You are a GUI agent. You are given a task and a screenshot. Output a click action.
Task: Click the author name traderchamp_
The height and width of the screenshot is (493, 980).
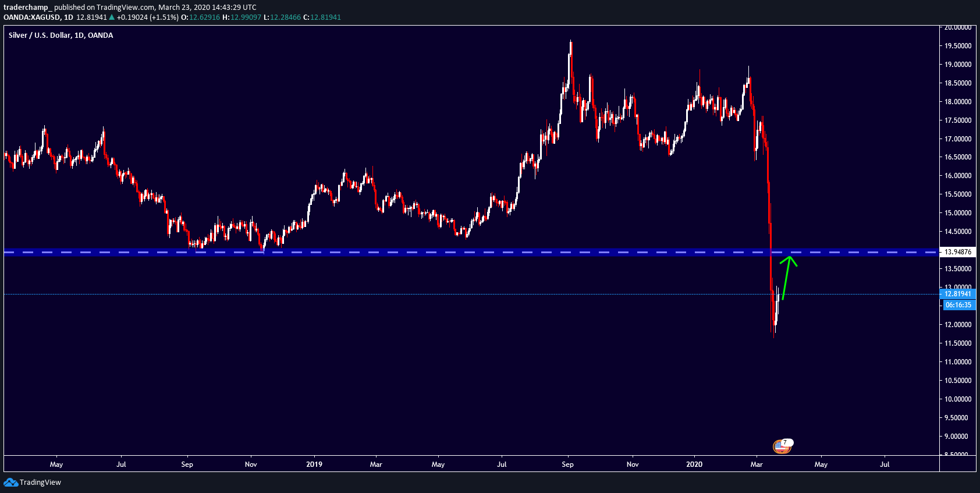[28, 8]
